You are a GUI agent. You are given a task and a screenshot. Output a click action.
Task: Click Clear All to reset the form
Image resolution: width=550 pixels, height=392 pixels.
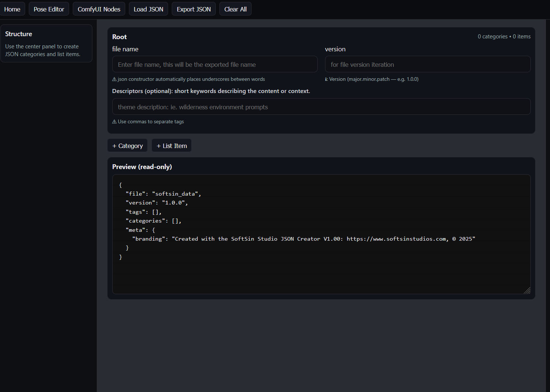(235, 8)
